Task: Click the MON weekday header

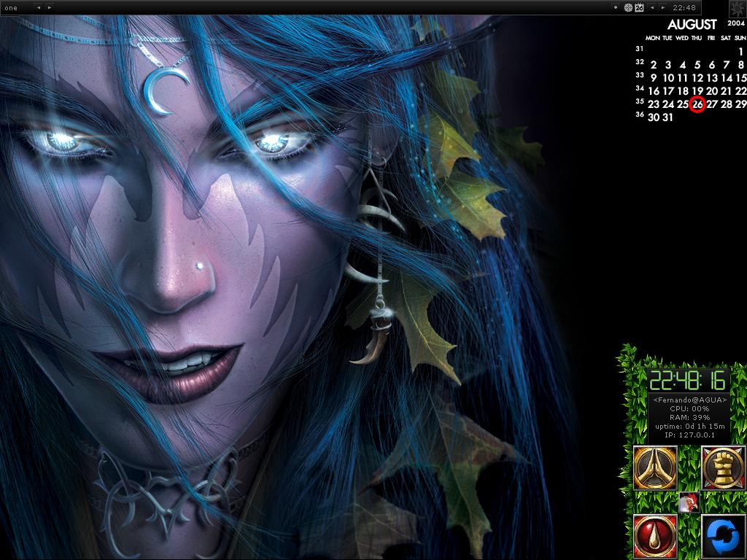Action: [x=653, y=38]
